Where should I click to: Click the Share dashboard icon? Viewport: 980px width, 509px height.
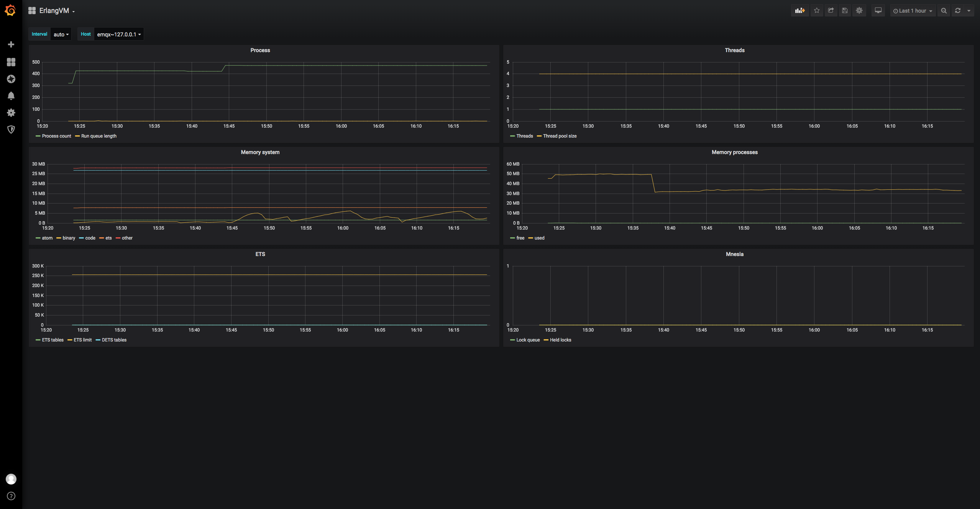(x=831, y=11)
